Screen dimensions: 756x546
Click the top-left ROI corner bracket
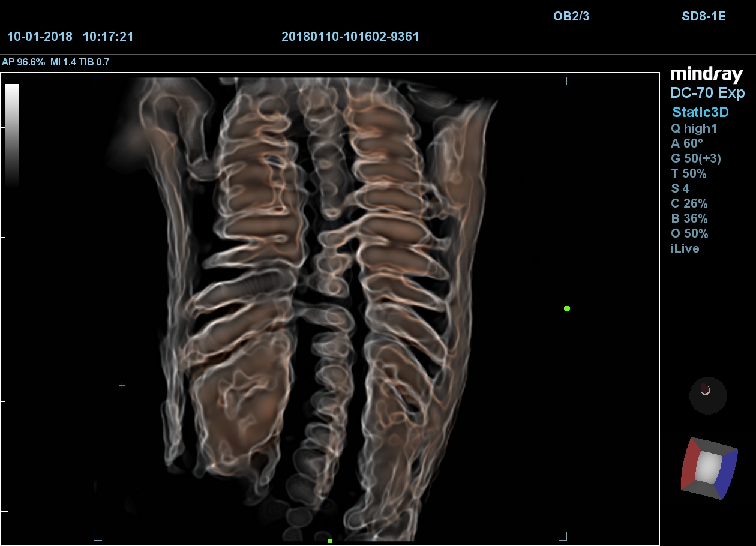(x=97, y=80)
